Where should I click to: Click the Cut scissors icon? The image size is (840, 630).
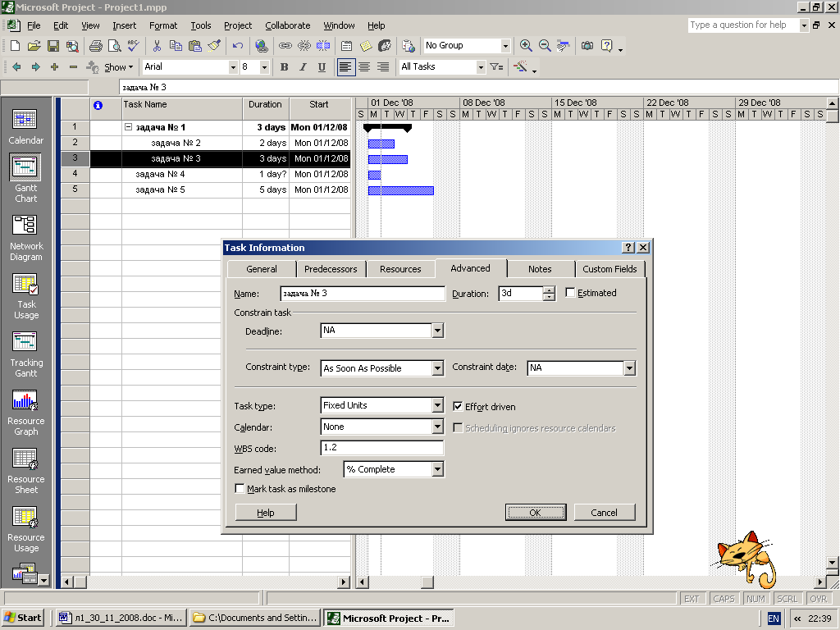(157, 46)
